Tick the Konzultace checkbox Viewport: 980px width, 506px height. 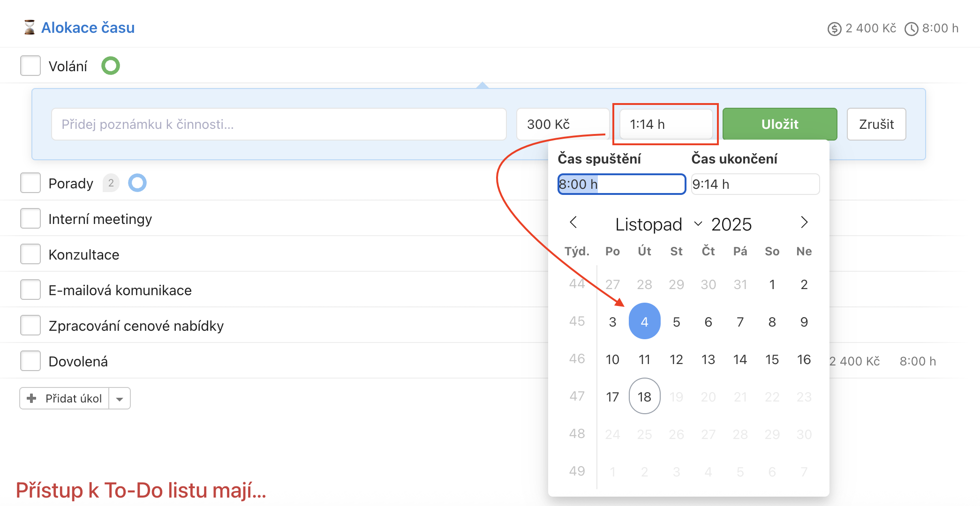[30, 254]
